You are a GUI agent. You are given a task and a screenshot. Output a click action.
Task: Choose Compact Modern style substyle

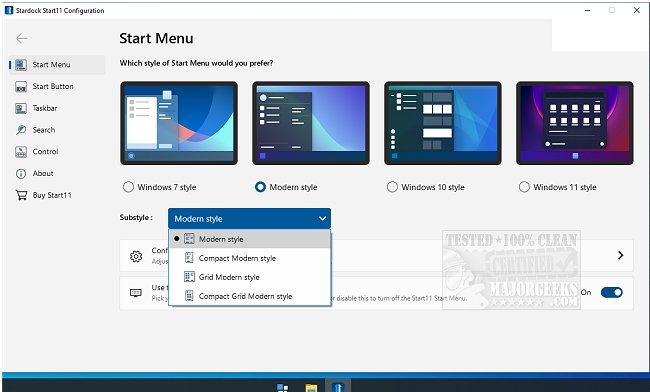tap(250, 258)
